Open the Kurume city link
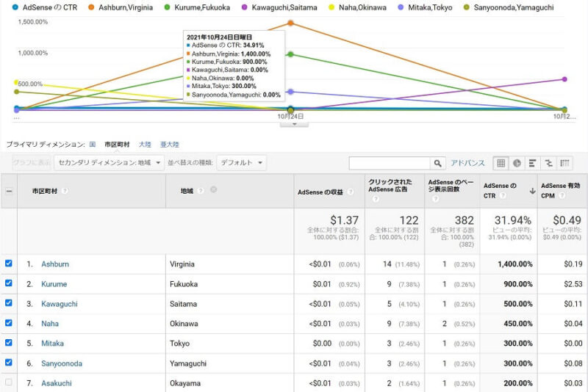Image resolution: width=588 pixels, height=392 pixels. point(54,284)
